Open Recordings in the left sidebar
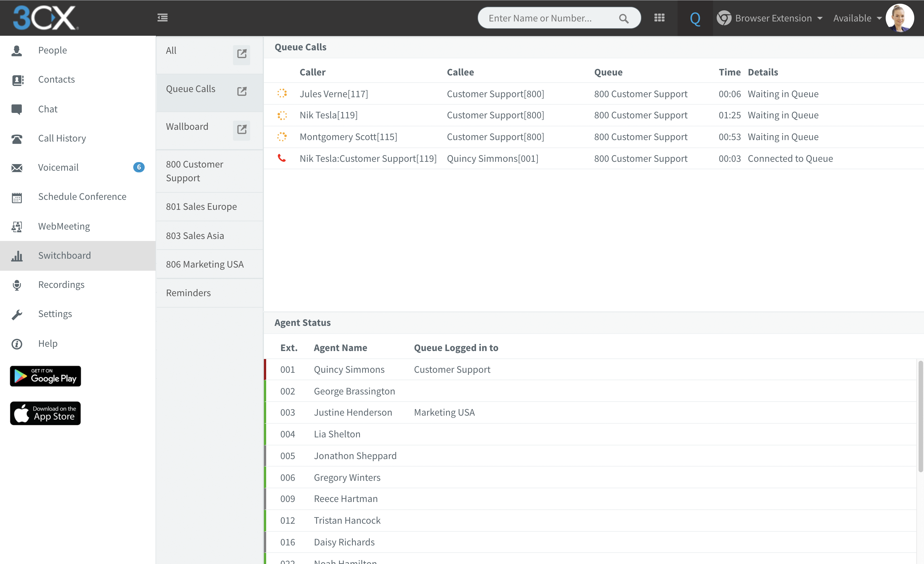 (x=61, y=285)
